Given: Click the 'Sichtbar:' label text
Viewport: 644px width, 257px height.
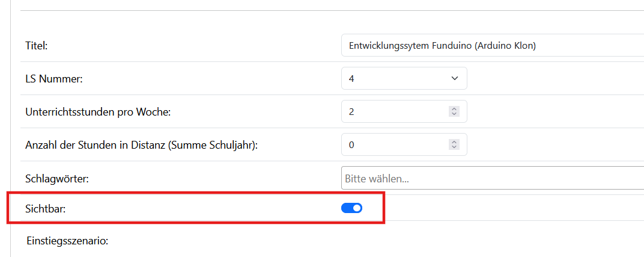Looking at the screenshot, I should pyautogui.click(x=45, y=208).
